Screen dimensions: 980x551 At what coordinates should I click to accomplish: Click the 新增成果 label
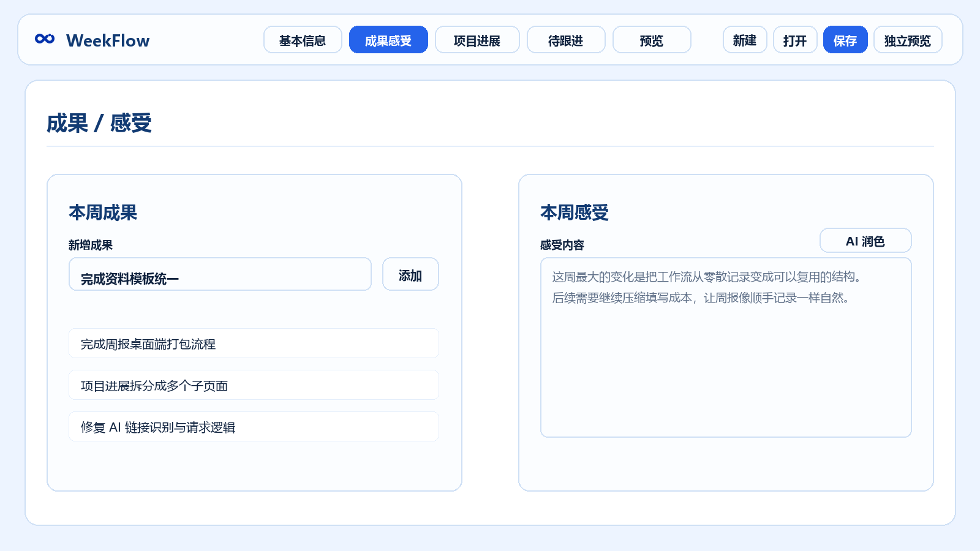(x=91, y=245)
